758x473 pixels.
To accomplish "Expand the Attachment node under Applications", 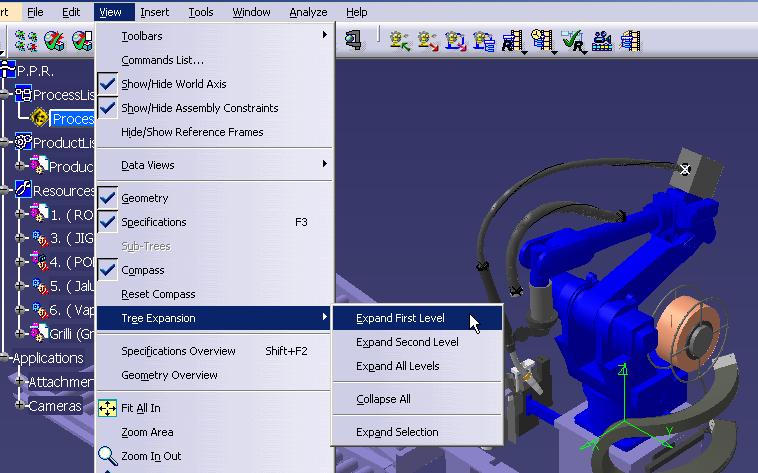I will tap(20, 381).
